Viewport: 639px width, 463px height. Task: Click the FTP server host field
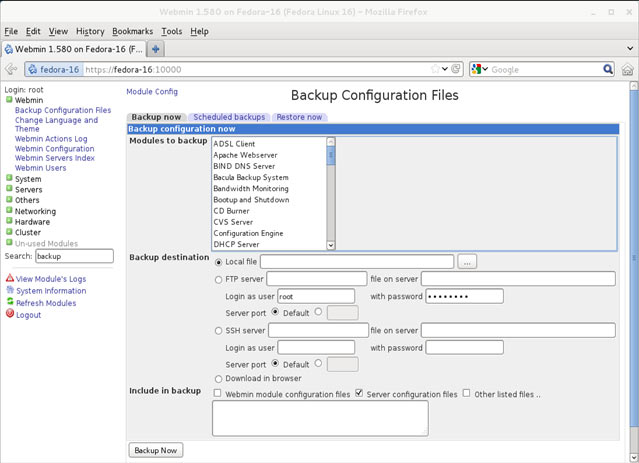tap(317, 279)
